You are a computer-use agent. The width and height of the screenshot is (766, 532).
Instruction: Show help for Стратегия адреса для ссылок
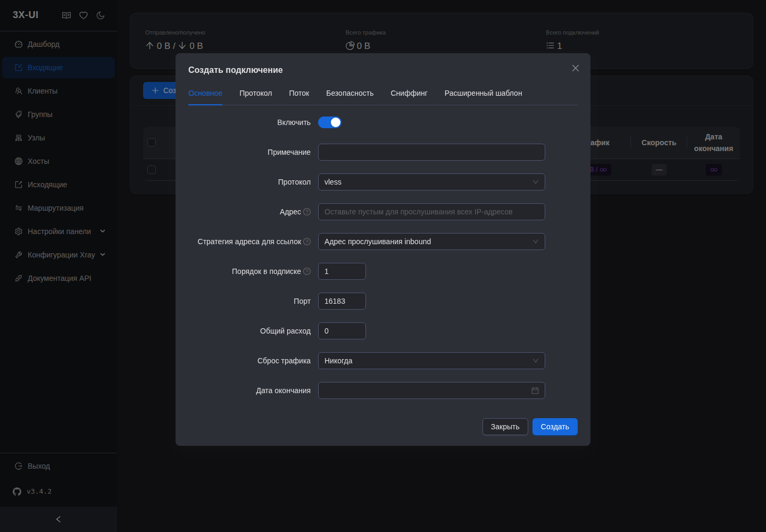coord(307,242)
